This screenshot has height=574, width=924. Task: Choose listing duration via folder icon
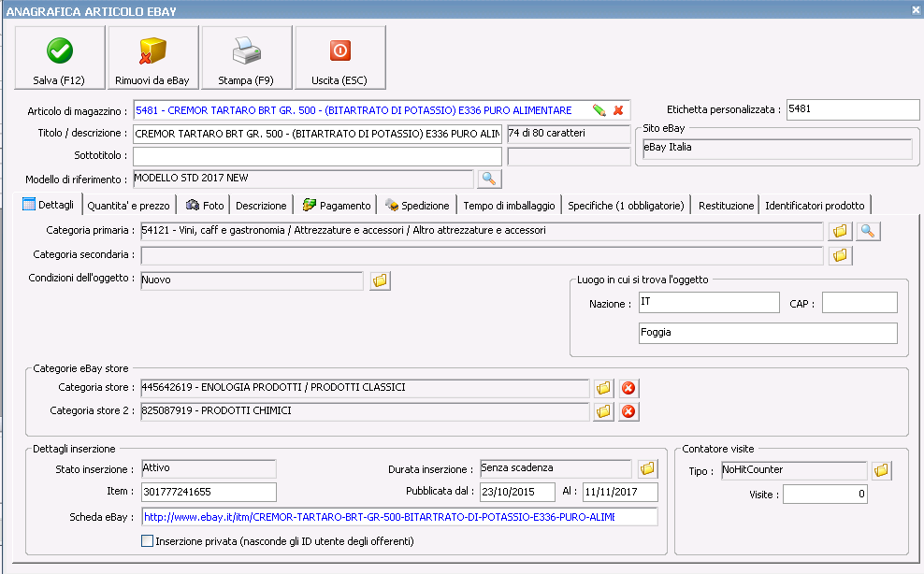pyautogui.click(x=647, y=469)
